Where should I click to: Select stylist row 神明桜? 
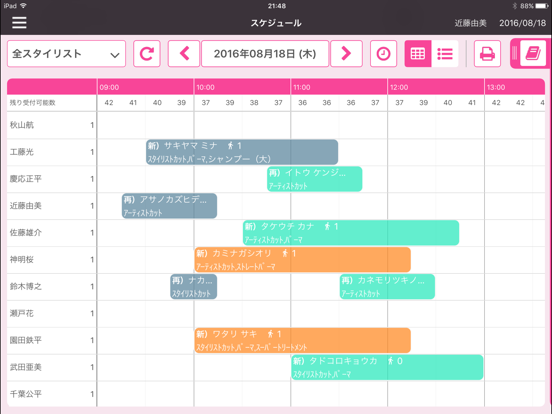[52, 259]
